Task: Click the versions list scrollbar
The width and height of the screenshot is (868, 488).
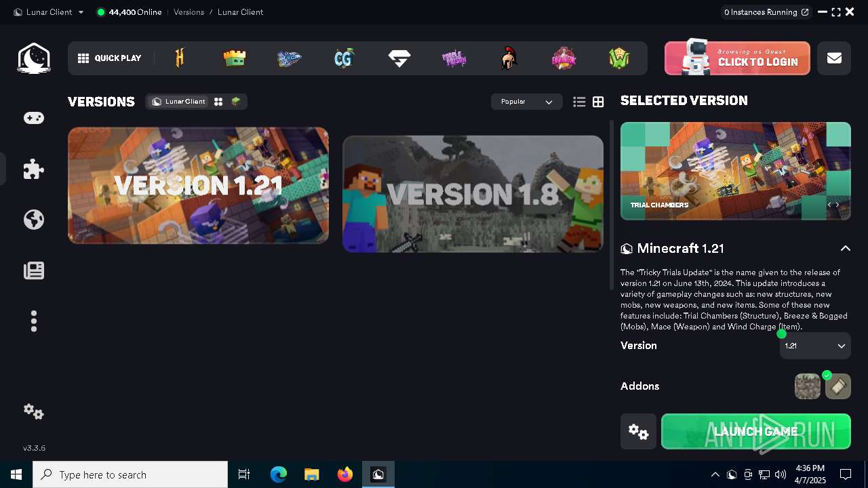Action: [x=612, y=205]
